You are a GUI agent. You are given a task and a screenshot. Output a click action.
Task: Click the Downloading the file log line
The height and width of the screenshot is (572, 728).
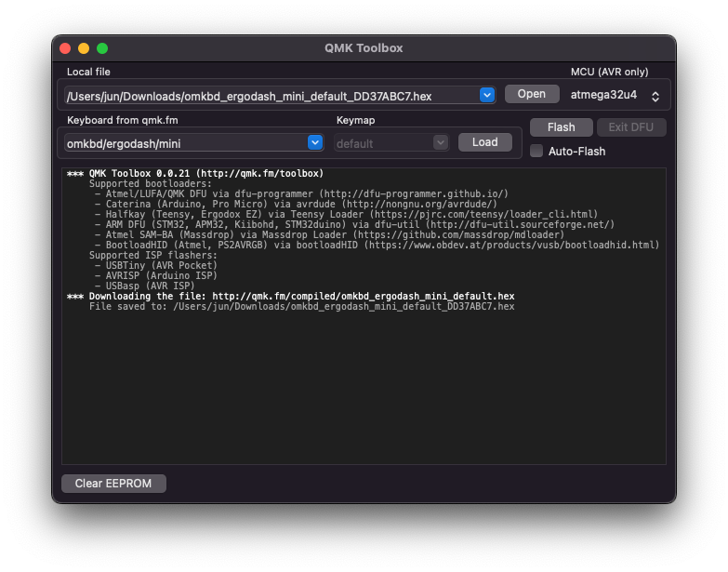tap(291, 296)
